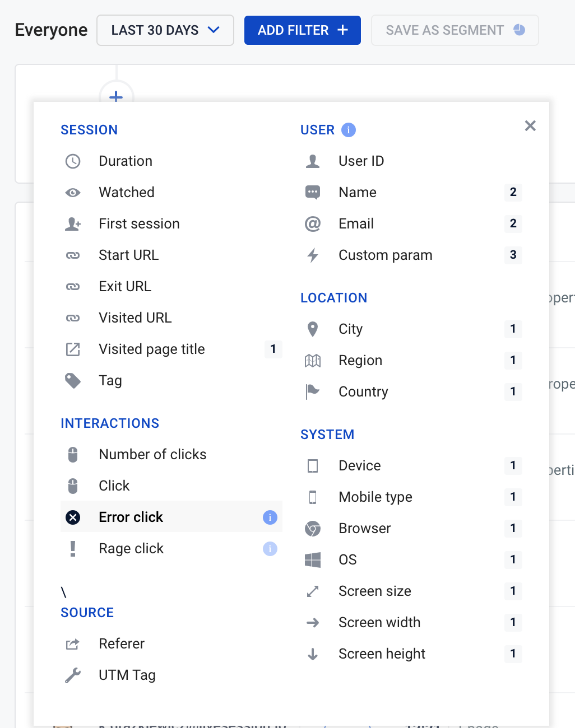Click the ADD FILTER button
Screen dimensions: 575x728
[x=302, y=30]
